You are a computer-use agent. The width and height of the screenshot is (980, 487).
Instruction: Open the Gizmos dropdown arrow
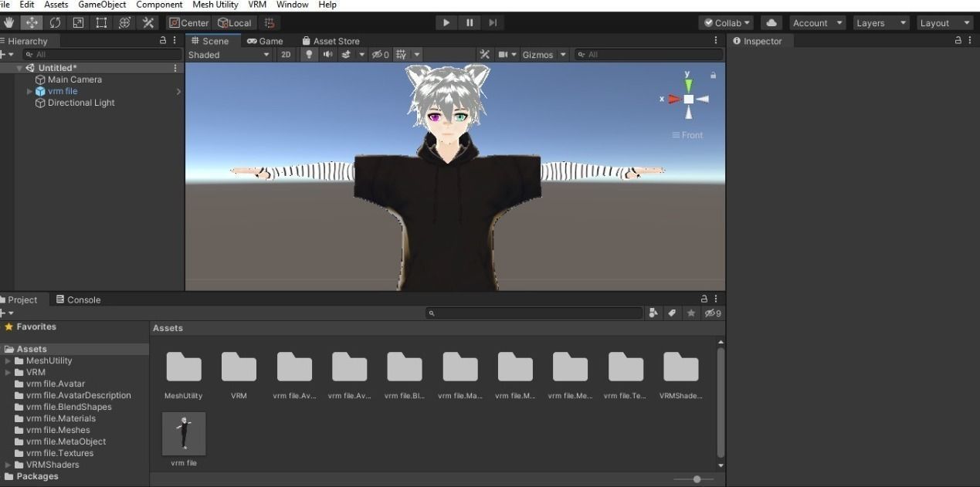point(563,55)
